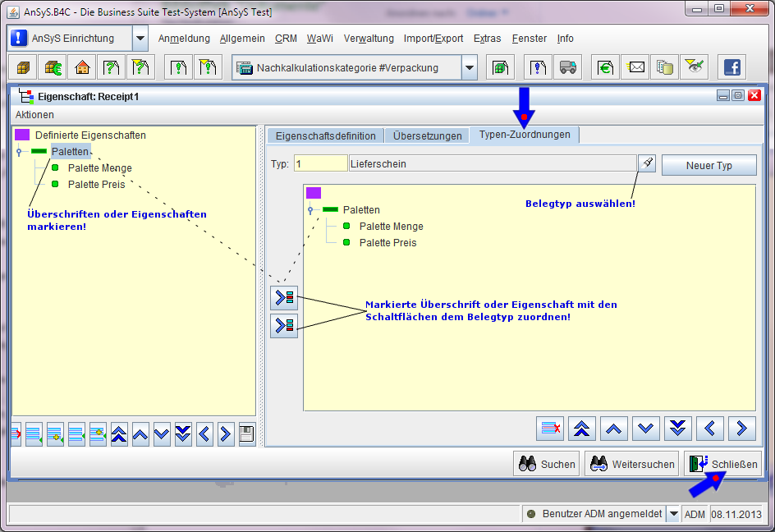Open the status bar user dropdown arrow
The image size is (775, 532).
click(673, 514)
